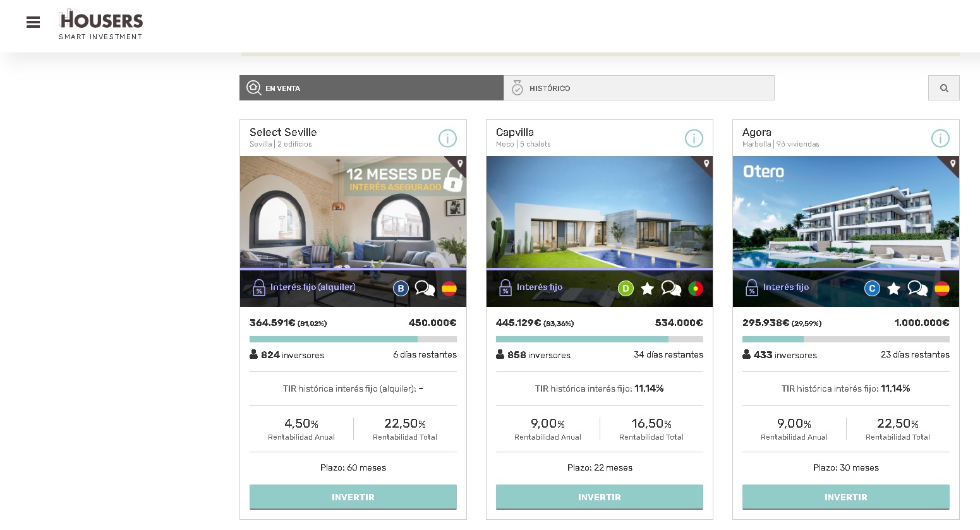
Task: Click the Housers Smart Investment logo
Action: click(x=101, y=25)
